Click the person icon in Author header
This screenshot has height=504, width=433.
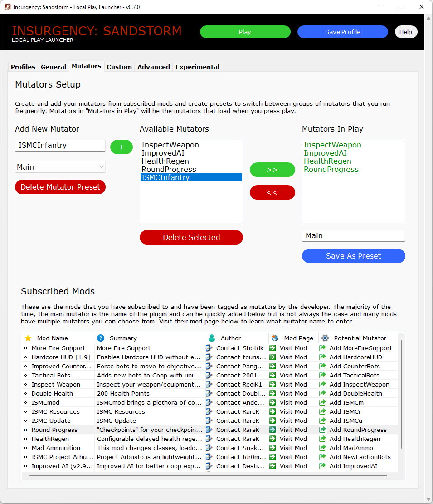coord(212,338)
